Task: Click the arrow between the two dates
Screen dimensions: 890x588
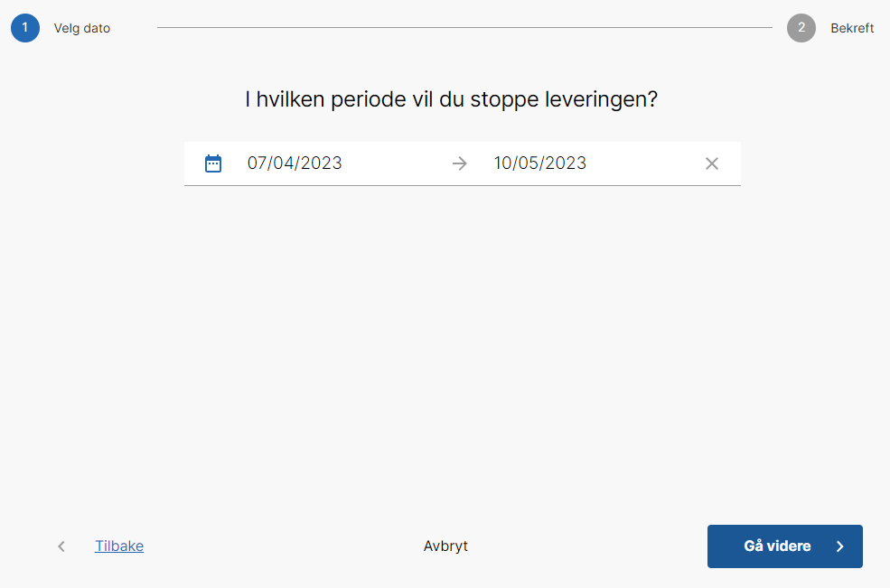Action: pos(460,163)
